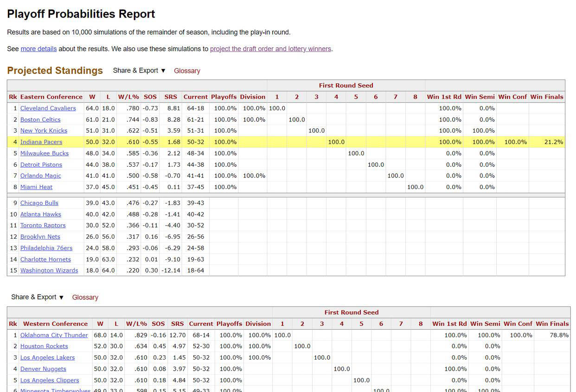This screenshot has height=392, width=576.
Task: Sort Eastern table by SOS header
Action: click(x=150, y=97)
